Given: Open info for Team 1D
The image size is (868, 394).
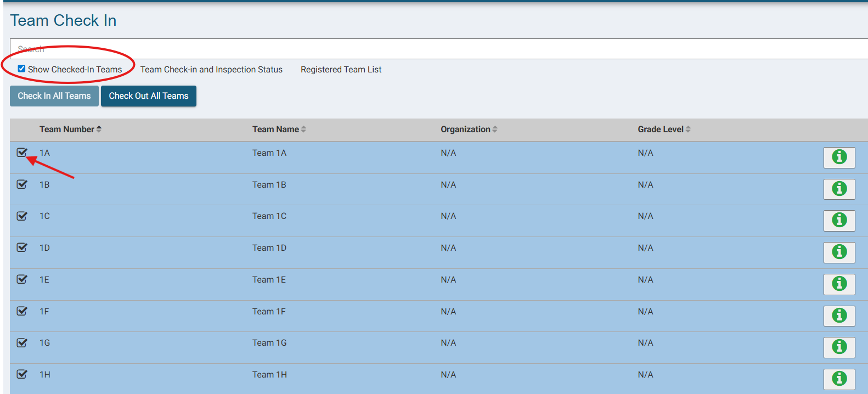Looking at the screenshot, I should click(x=839, y=252).
